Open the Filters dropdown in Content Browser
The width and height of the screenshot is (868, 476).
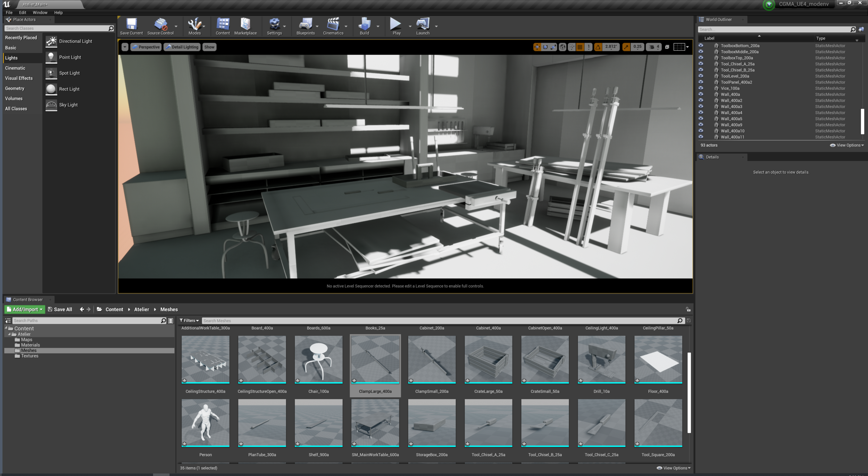coord(189,321)
